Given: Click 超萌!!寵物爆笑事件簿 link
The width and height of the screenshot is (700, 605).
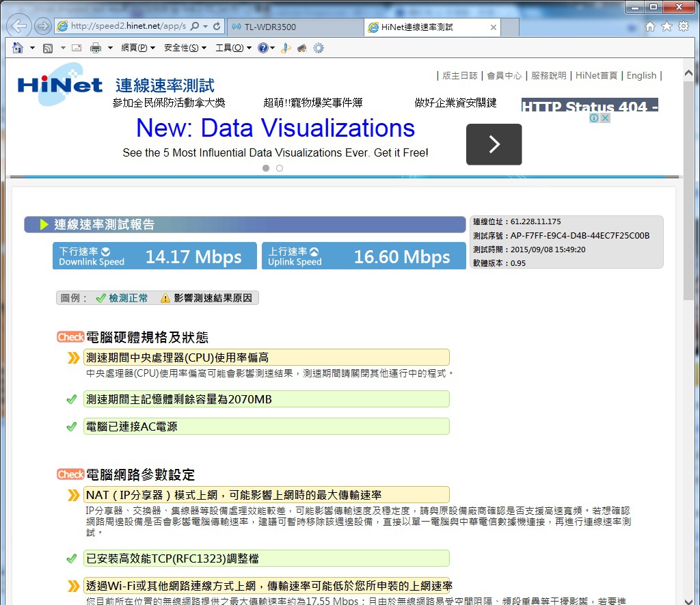Looking at the screenshot, I should point(313,103).
